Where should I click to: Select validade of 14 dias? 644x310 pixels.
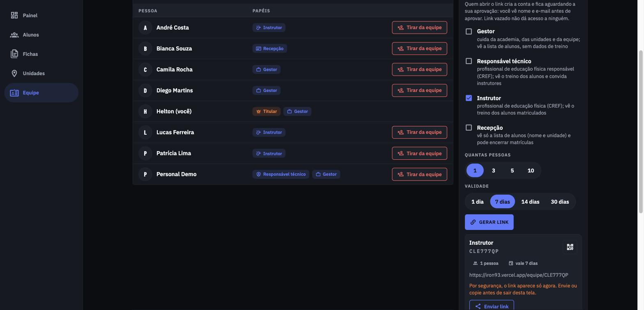point(530,202)
